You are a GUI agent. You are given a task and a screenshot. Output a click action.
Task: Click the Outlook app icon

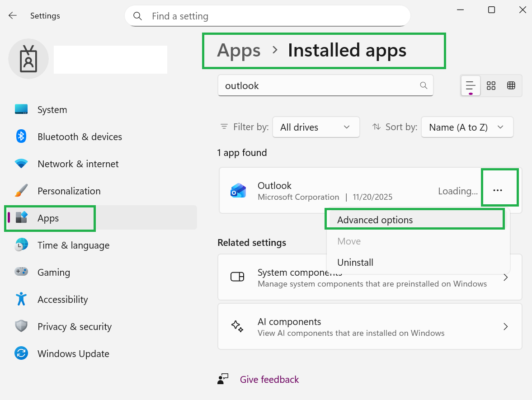click(x=238, y=191)
